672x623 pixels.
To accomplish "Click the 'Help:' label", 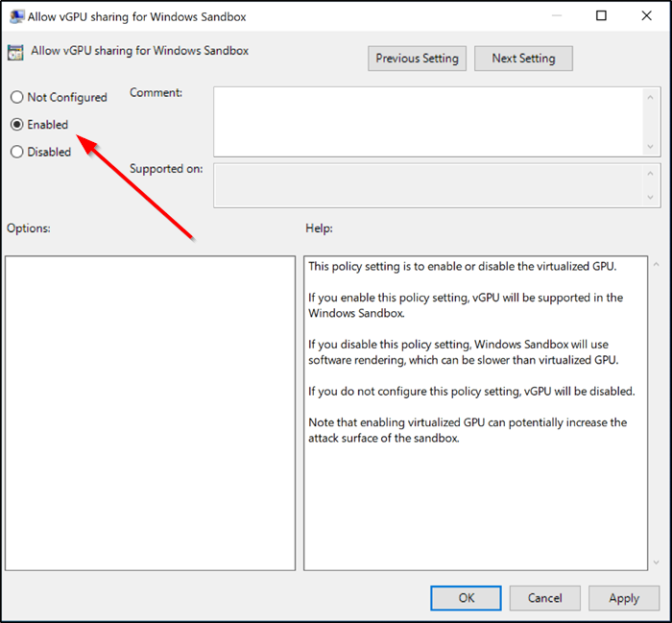I will (x=319, y=228).
